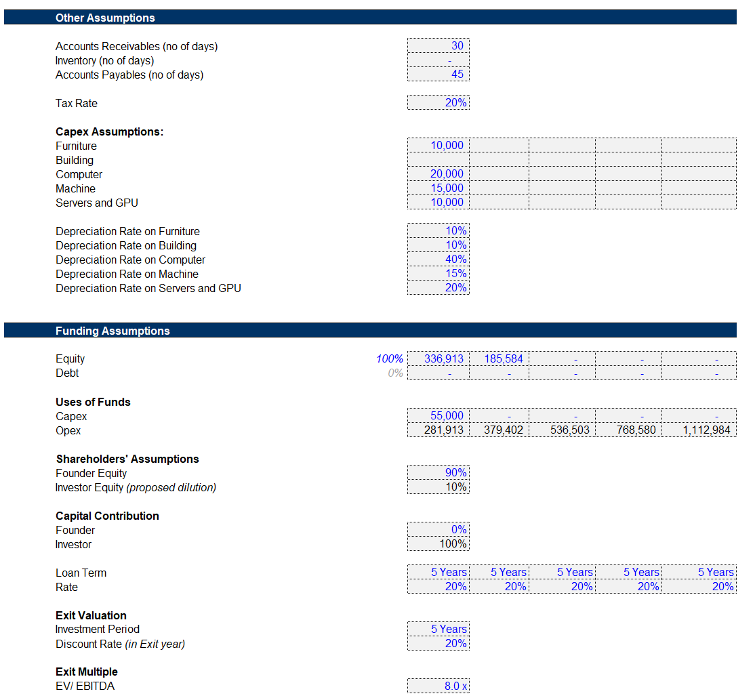Select Depreciation Rate on Machine 15% cell
Screen dimensions: 755x700
click(x=438, y=274)
